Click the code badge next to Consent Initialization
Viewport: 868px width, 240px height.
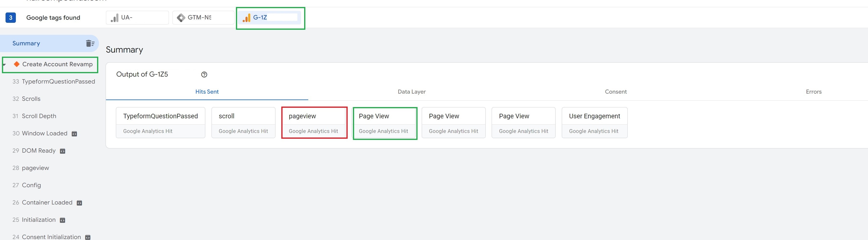88,237
